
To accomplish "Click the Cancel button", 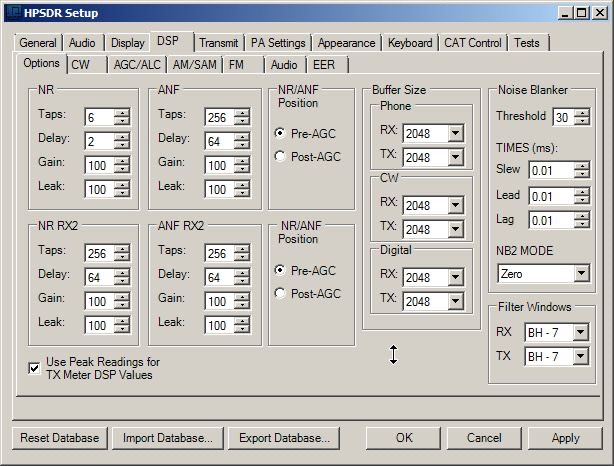I will click(484, 438).
